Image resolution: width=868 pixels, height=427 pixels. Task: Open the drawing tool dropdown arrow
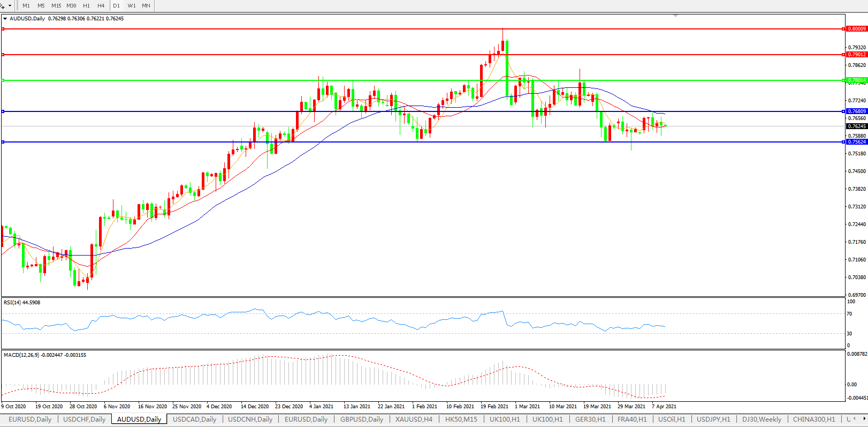(10, 6)
